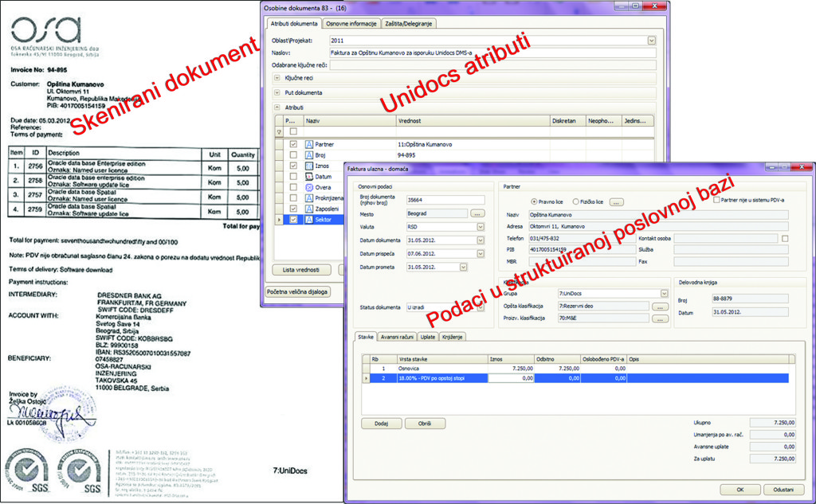Click the Dodaj button
The width and height of the screenshot is (816, 504).
[x=382, y=424]
